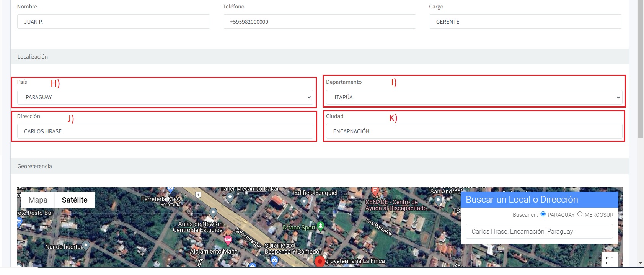
Task: Focus the map address search box
Action: pyautogui.click(x=539, y=231)
